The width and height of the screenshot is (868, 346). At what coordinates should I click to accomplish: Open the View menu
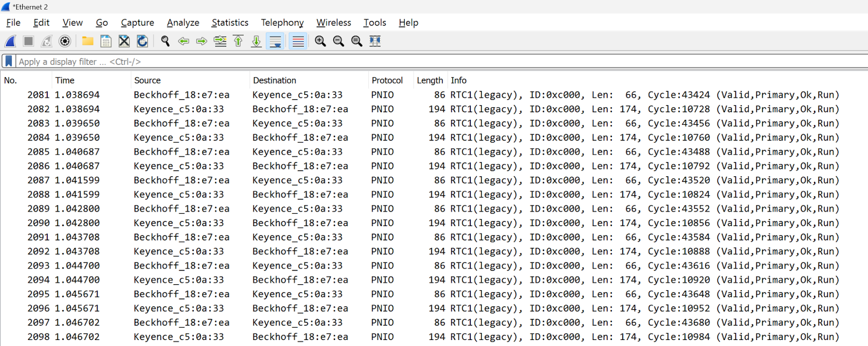pyautogui.click(x=73, y=23)
